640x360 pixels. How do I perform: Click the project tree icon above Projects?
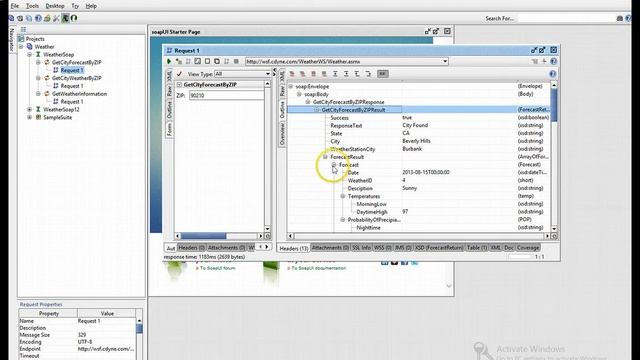click(x=23, y=29)
